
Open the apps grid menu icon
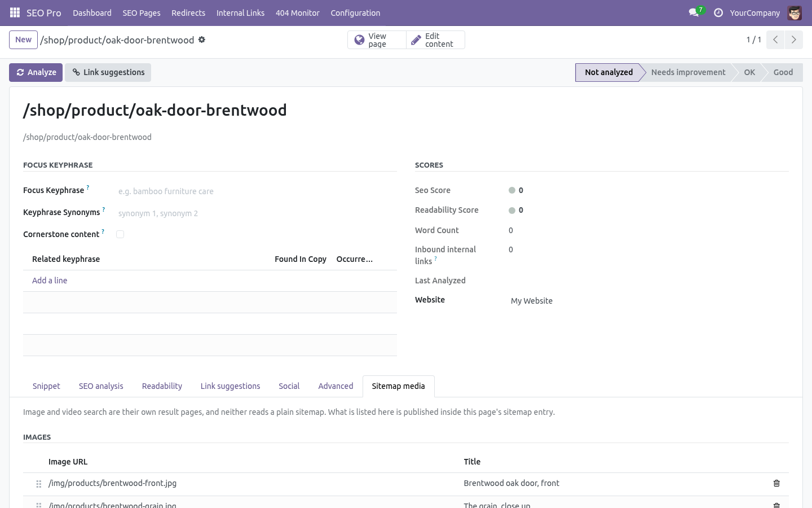(15, 12)
